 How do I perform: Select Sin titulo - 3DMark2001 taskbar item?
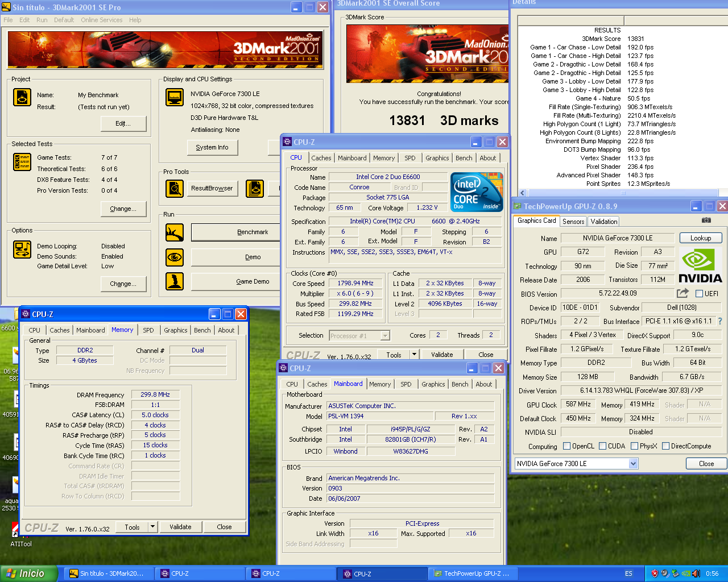tap(108, 573)
